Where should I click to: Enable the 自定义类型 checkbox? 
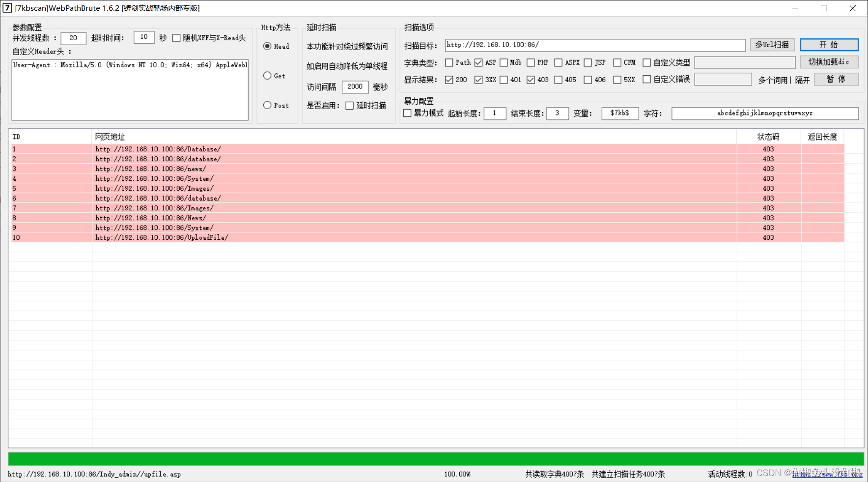click(646, 62)
